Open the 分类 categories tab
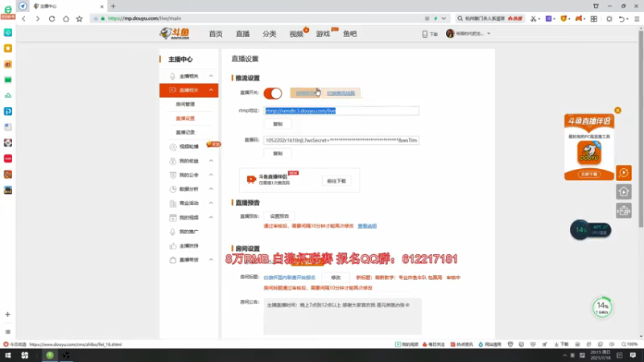The height and width of the screenshot is (362, 644). [x=270, y=34]
